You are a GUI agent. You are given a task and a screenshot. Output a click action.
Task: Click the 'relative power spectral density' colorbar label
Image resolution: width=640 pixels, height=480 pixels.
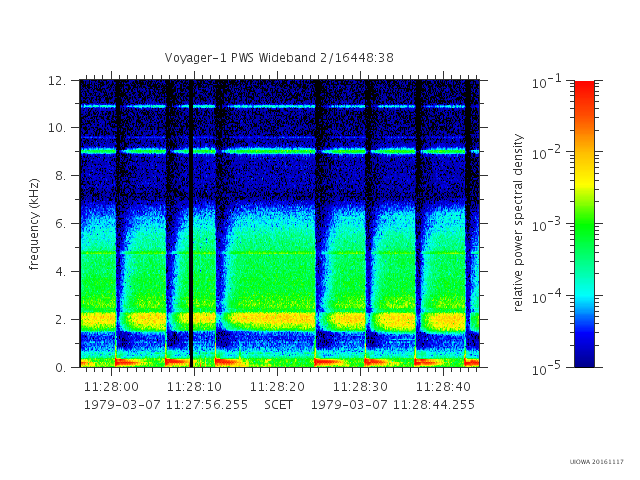point(518,223)
